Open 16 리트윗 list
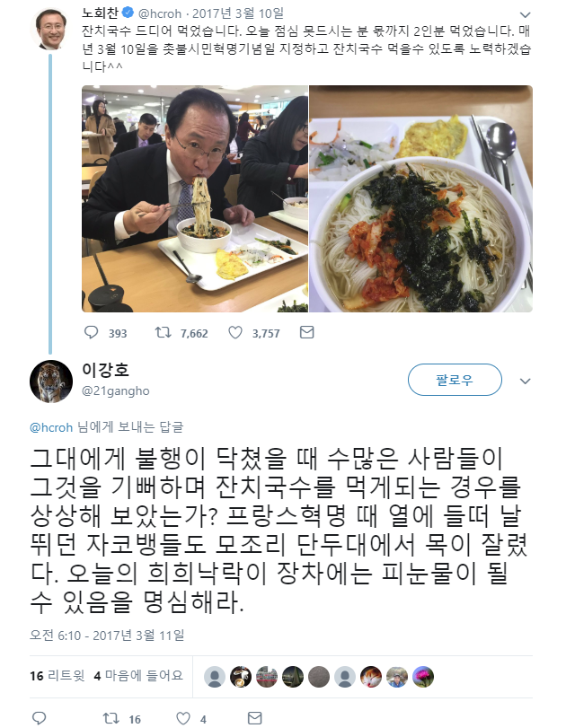This screenshot has width=566, height=728. click(x=57, y=676)
